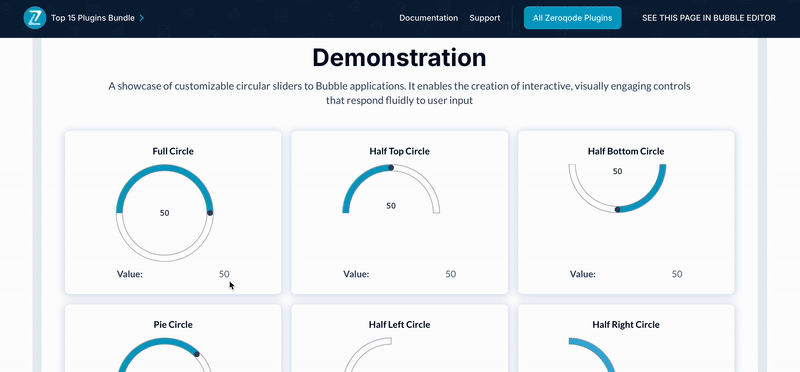Click the Value number in Full Circle card

(224, 274)
